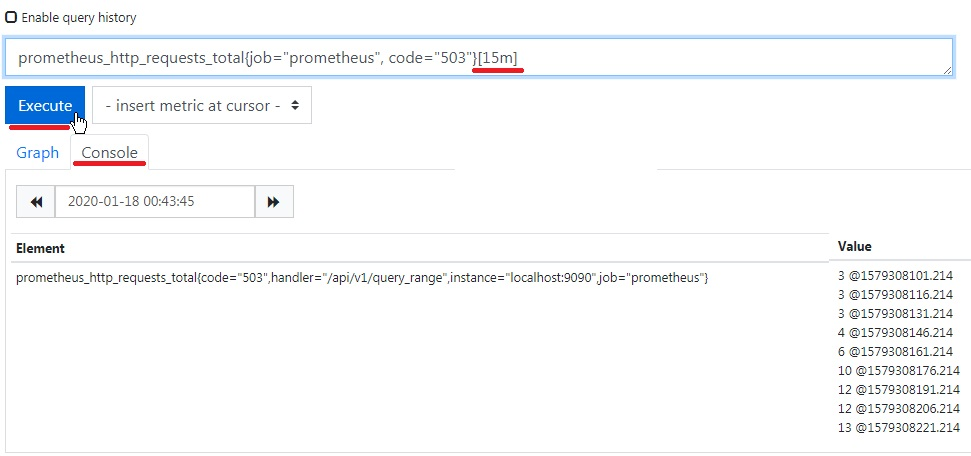Viewport: 971px width, 456px height.
Task: Click the value 12 @1579308206.214
Action: (x=899, y=409)
